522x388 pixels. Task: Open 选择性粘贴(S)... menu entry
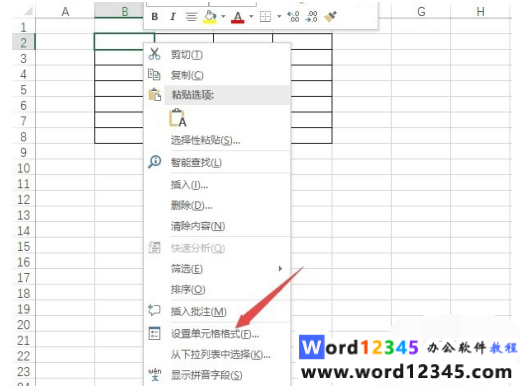tap(205, 140)
